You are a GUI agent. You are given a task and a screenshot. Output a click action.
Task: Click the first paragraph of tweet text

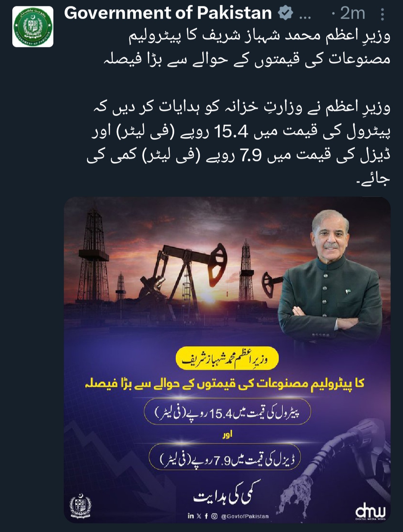(247, 48)
